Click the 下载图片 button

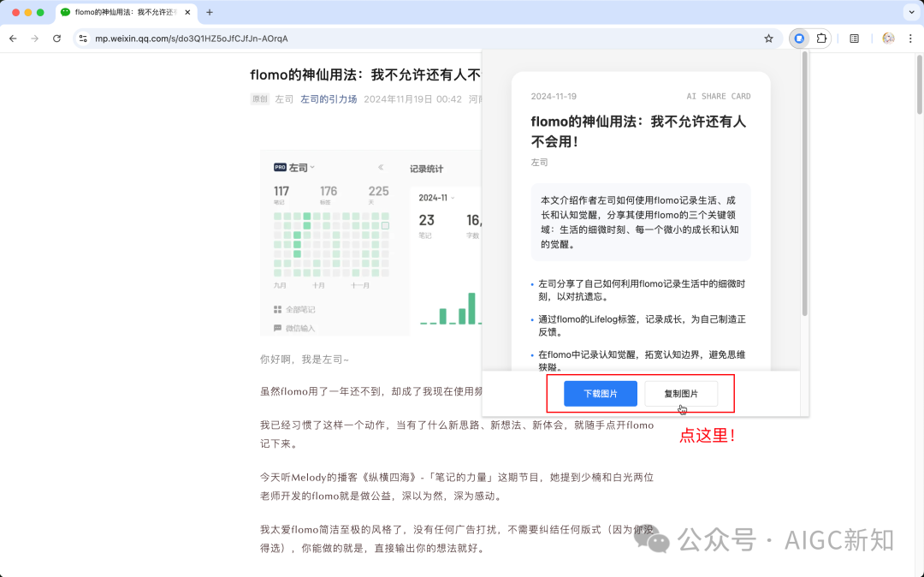600,394
